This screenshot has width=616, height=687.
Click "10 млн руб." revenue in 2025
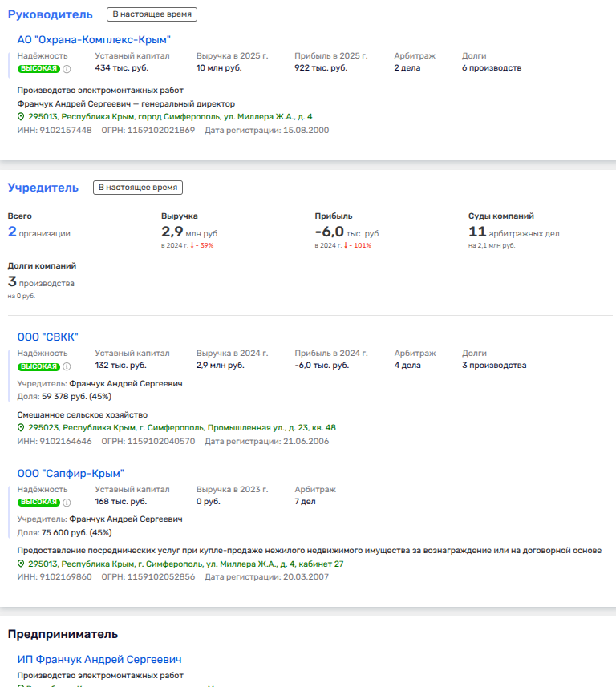coord(219,68)
